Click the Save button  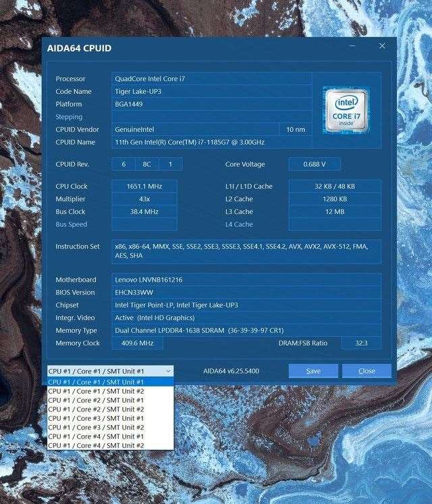click(x=313, y=371)
